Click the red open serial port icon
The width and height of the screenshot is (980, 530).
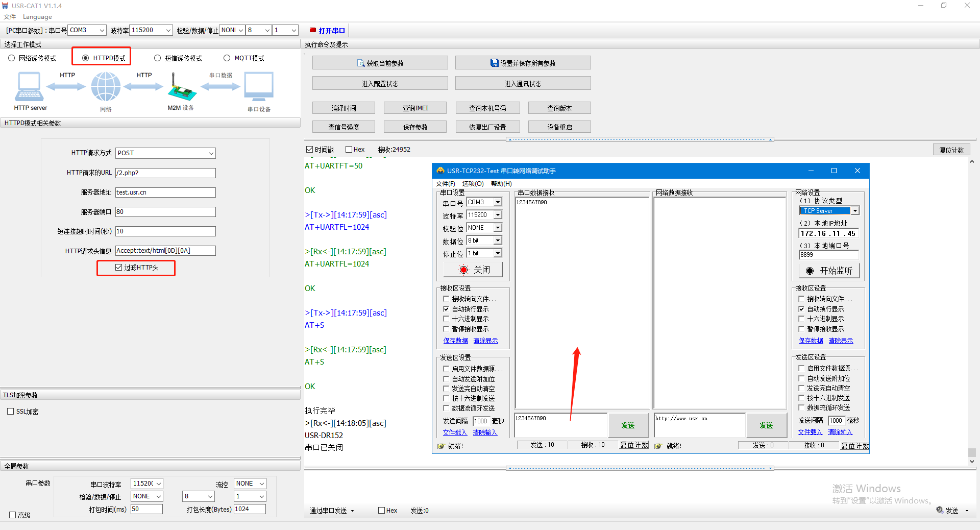tap(313, 30)
